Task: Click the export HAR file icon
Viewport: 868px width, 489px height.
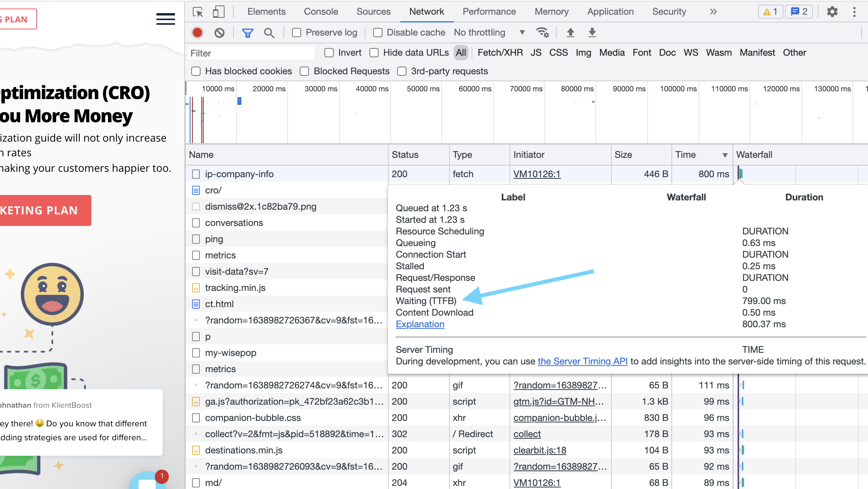Action: pos(592,33)
